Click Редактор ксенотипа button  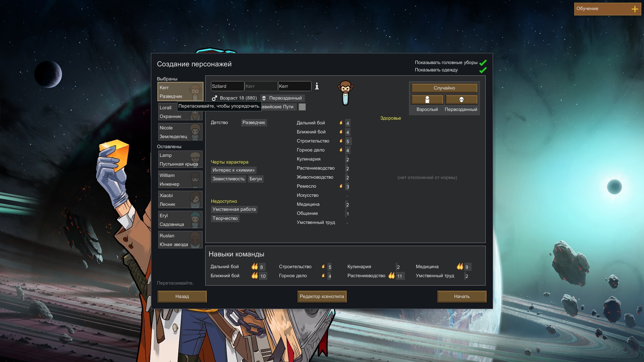pyautogui.click(x=322, y=296)
